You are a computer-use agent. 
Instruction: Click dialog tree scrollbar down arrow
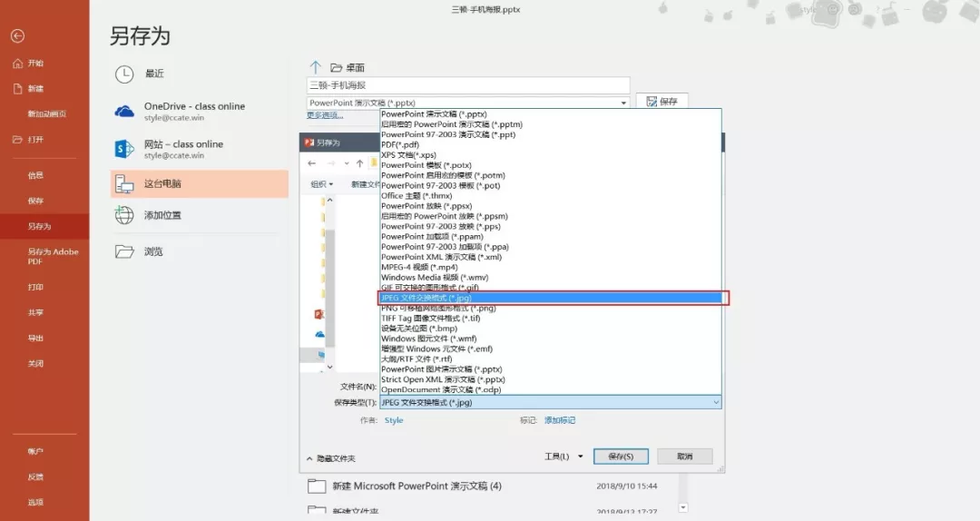coord(329,368)
